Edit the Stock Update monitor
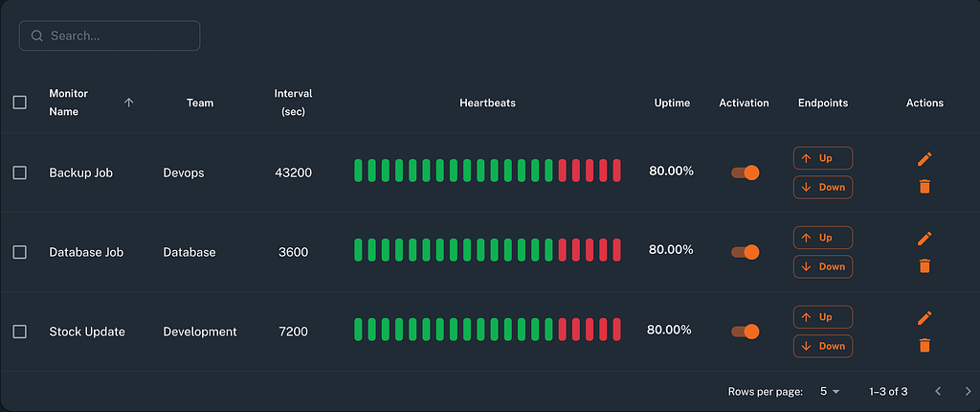The image size is (980, 412). 924,318
